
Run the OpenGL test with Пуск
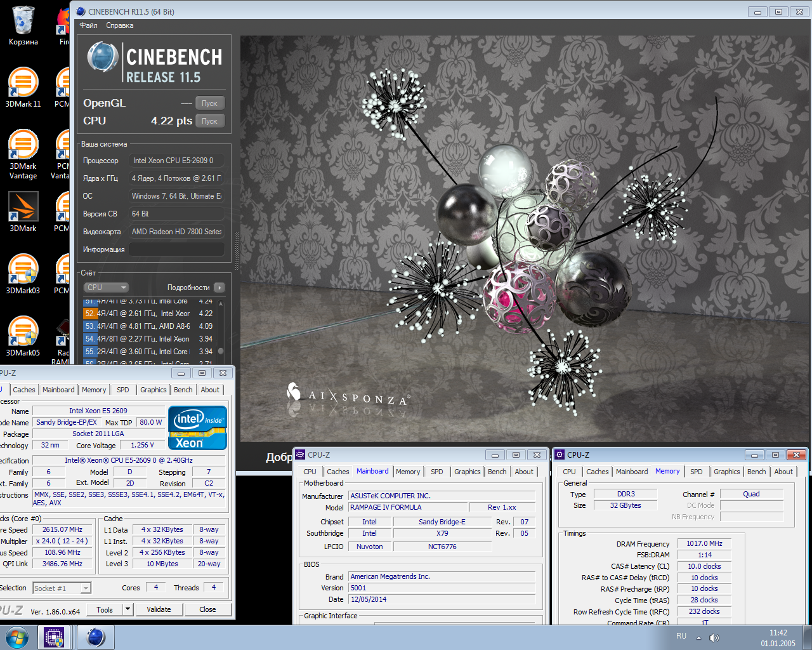[209, 103]
